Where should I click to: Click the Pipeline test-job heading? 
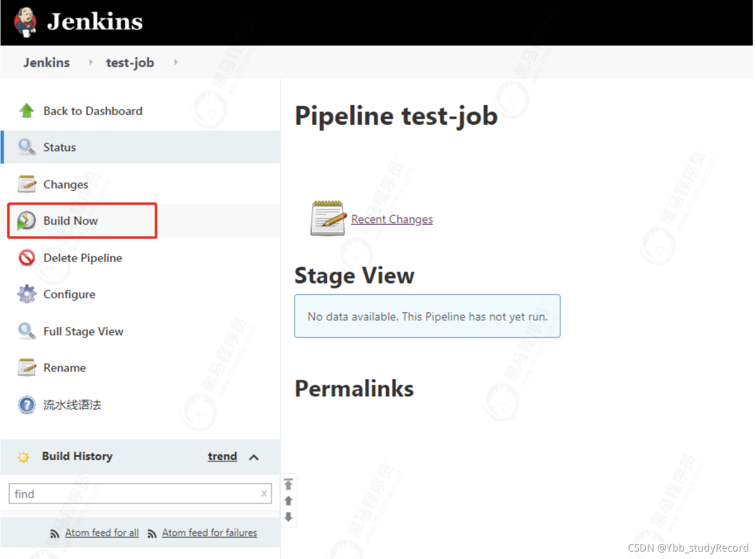click(396, 116)
